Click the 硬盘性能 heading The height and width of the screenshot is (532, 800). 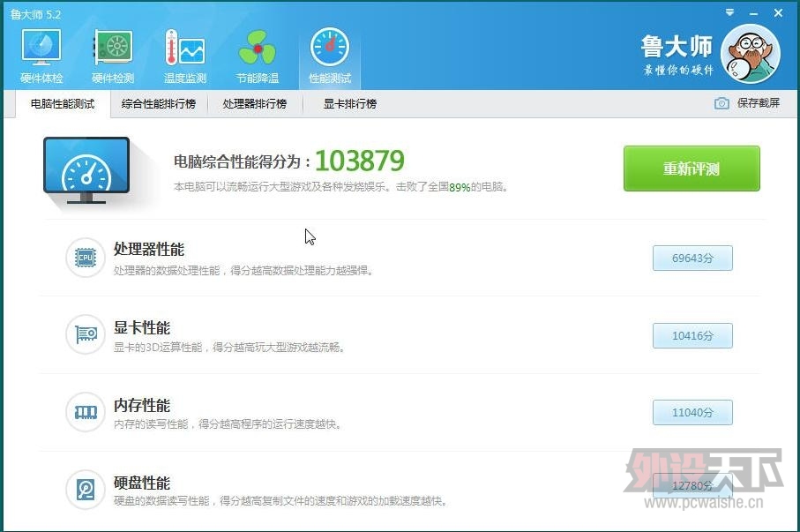(142, 483)
